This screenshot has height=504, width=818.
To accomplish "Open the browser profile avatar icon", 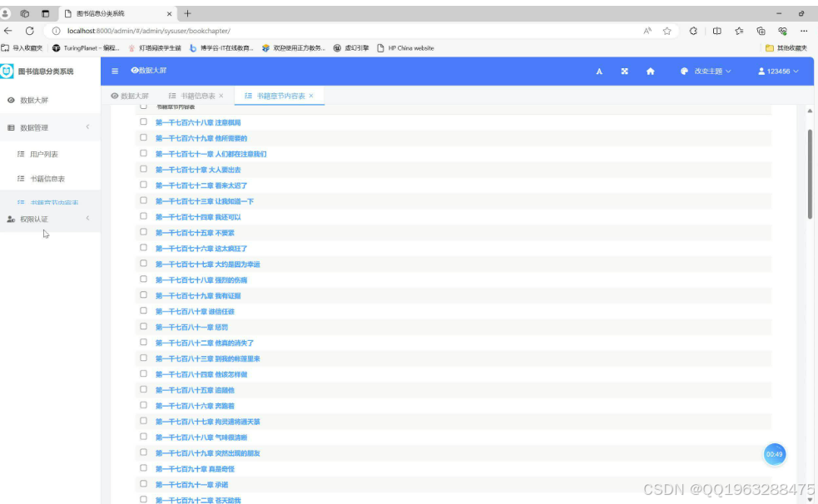I will click(x=5, y=13).
